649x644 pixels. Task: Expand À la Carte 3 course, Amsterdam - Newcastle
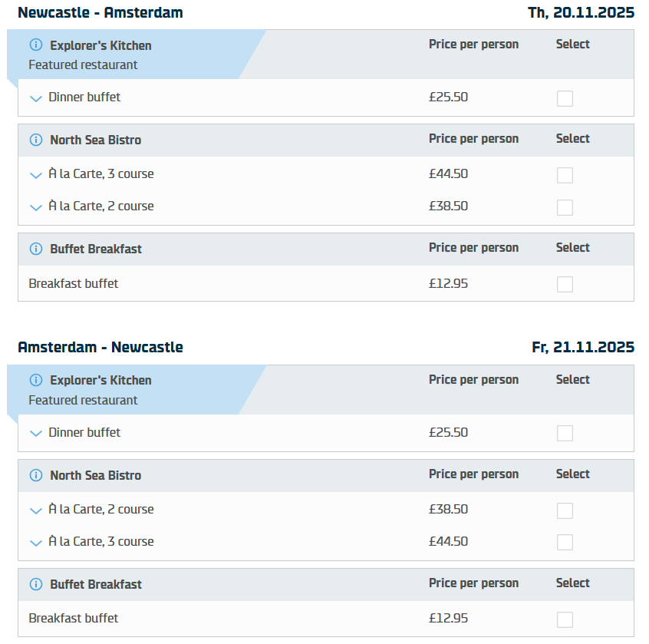35,543
